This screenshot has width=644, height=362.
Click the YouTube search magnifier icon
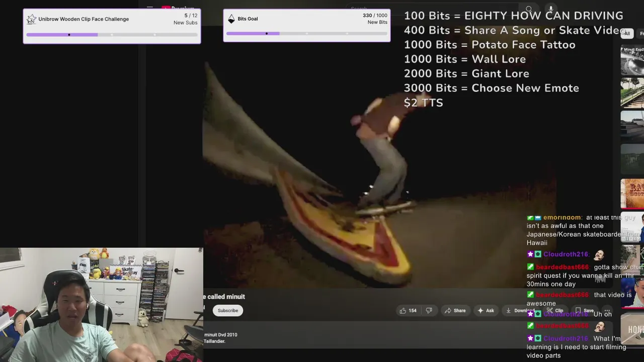[529, 9]
